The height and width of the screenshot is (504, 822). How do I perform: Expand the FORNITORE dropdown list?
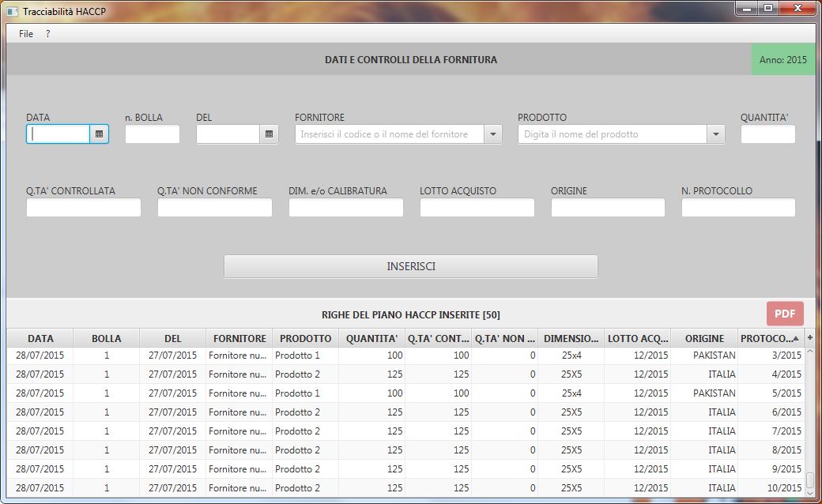492,134
